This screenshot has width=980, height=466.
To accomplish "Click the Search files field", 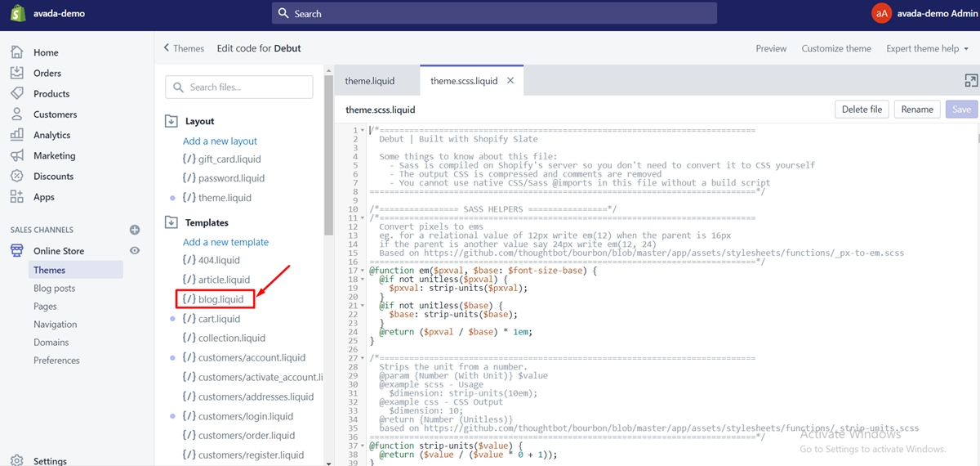I will 239,87.
